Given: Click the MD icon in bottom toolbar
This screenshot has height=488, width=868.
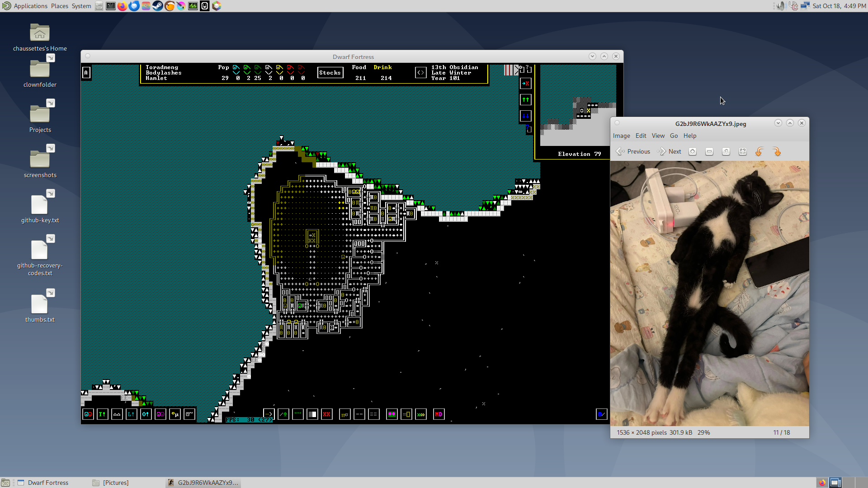Looking at the screenshot, I should [439, 414].
